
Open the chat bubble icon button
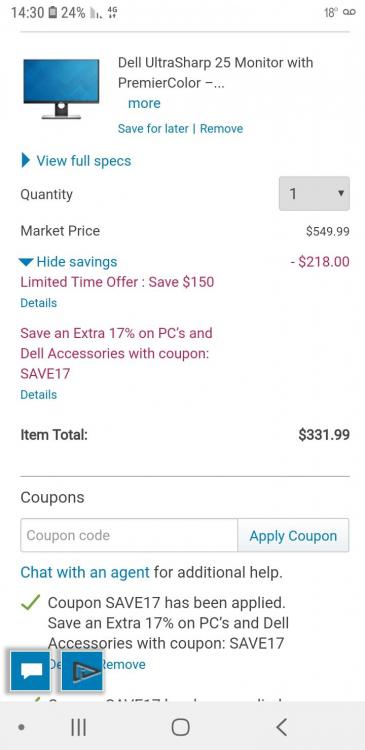tap(30, 671)
